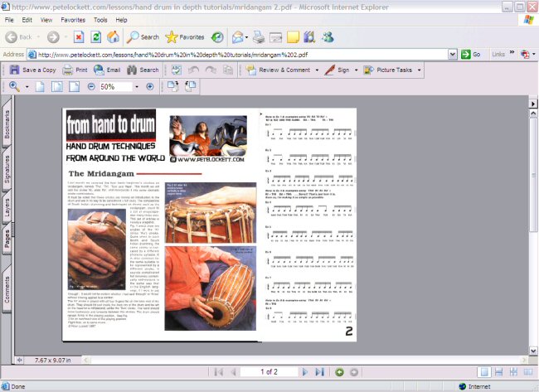539x392 pixels.
Task: Enable continuous page layout view
Action: click(x=498, y=372)
